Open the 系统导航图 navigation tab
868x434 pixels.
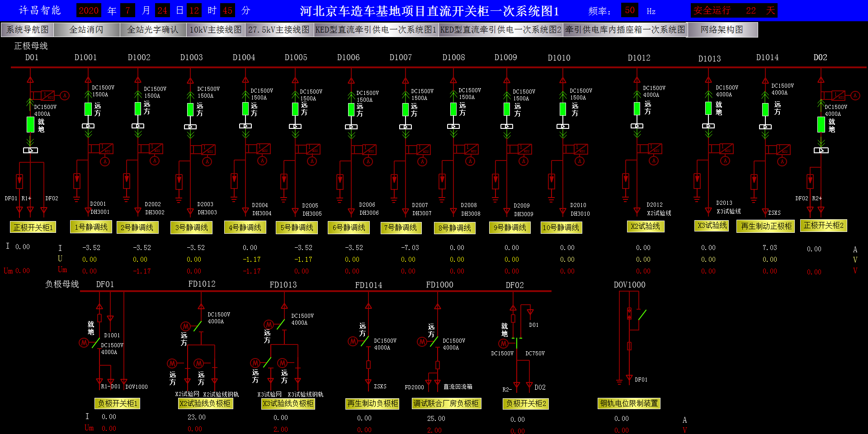pyautogui.click(x=28, y=30)
